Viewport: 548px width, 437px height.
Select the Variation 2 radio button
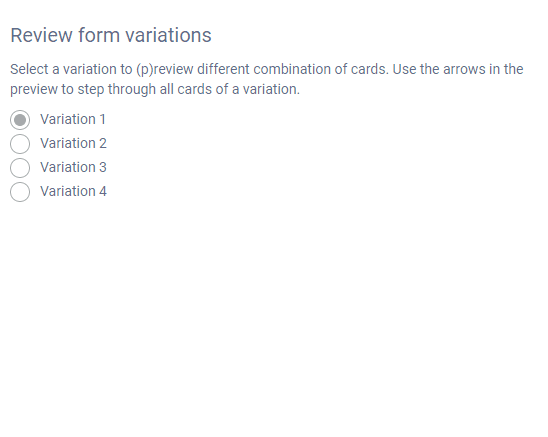pyautogui.click(x=20, y=144)
